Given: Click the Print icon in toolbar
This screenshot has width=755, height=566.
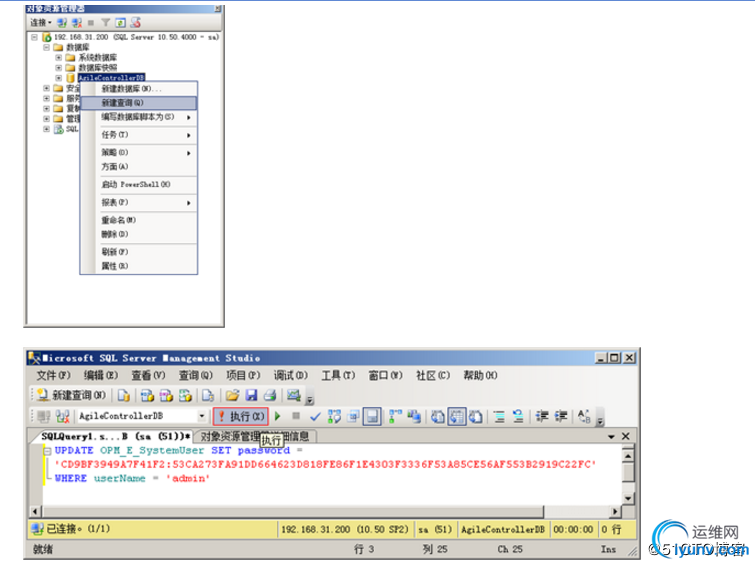Looking at the screenshot, I should (270, 395).
